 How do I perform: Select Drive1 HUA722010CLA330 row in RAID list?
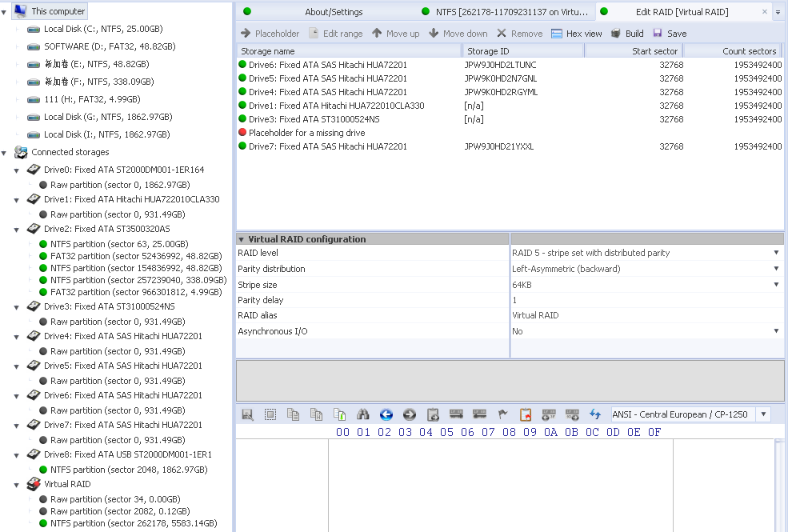click(x=510, y=106)
